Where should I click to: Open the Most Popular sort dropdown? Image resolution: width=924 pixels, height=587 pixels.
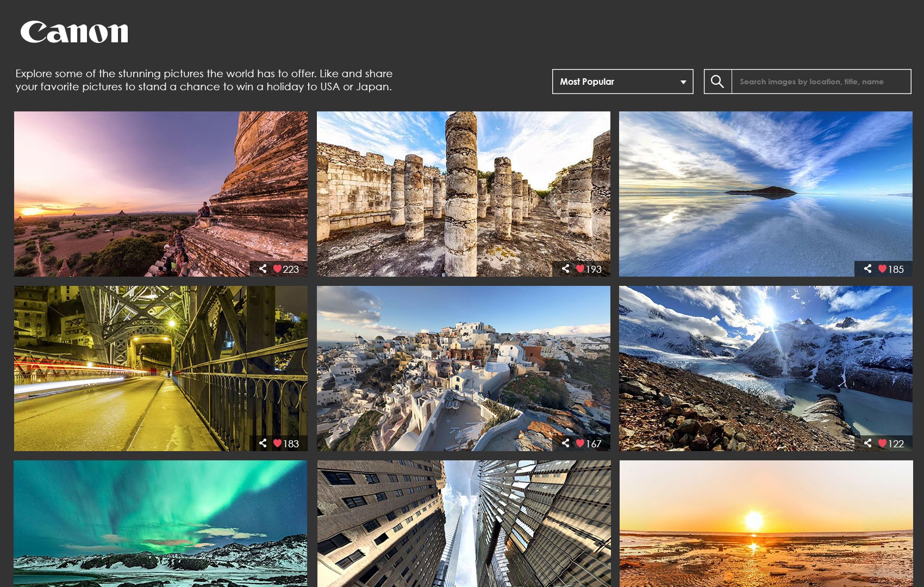point(622,82)
